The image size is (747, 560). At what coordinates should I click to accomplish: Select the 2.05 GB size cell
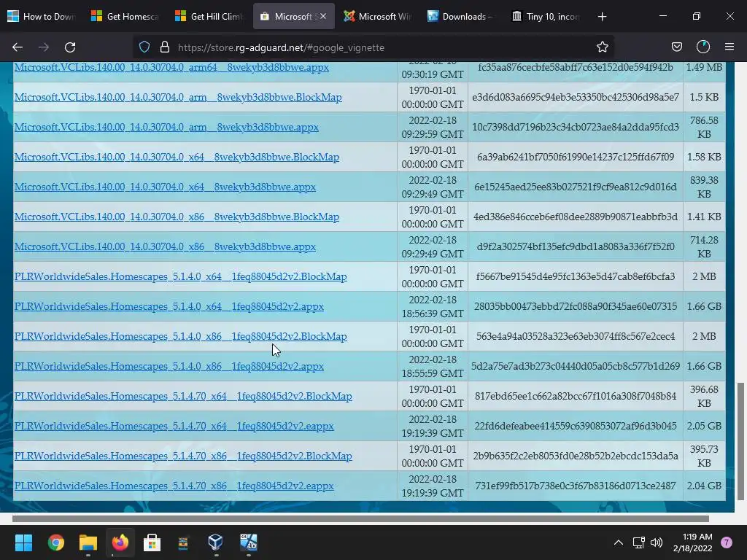point(704,426)
